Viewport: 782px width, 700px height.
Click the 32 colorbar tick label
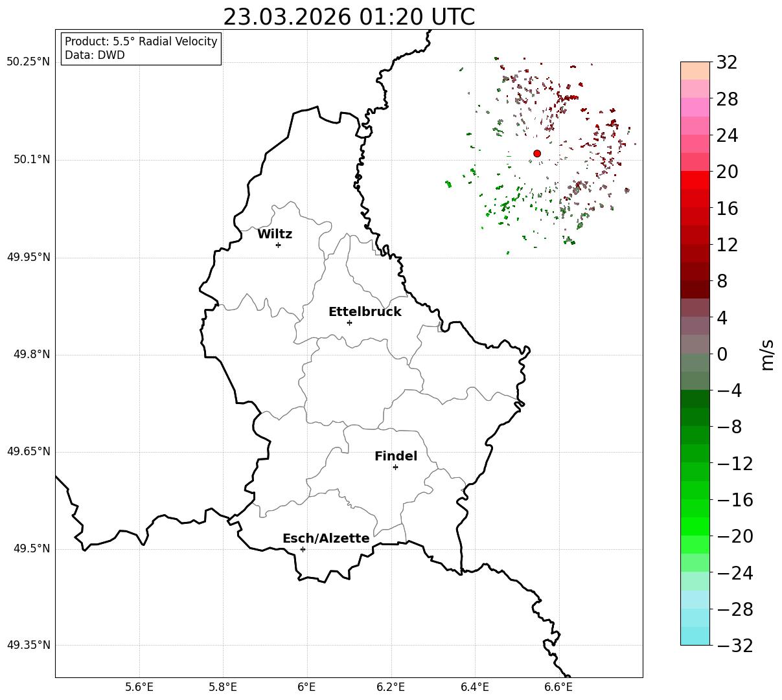[726, 63]
